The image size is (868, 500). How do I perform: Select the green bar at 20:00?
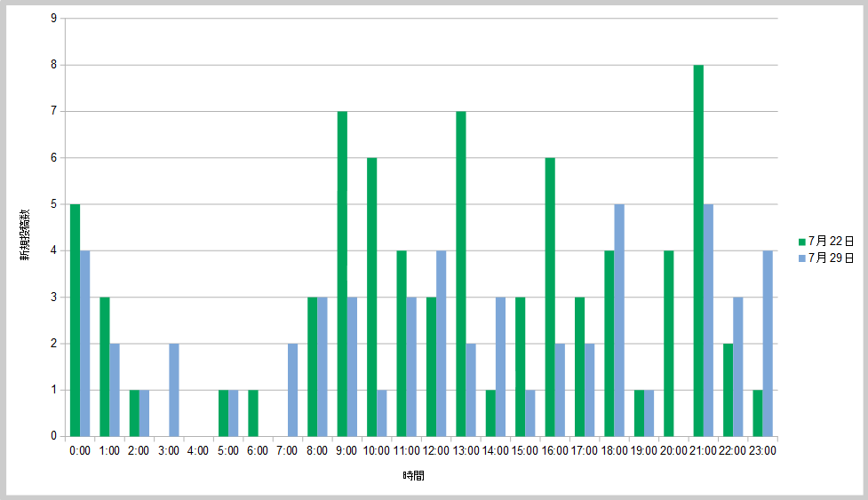tap(668, 343)
